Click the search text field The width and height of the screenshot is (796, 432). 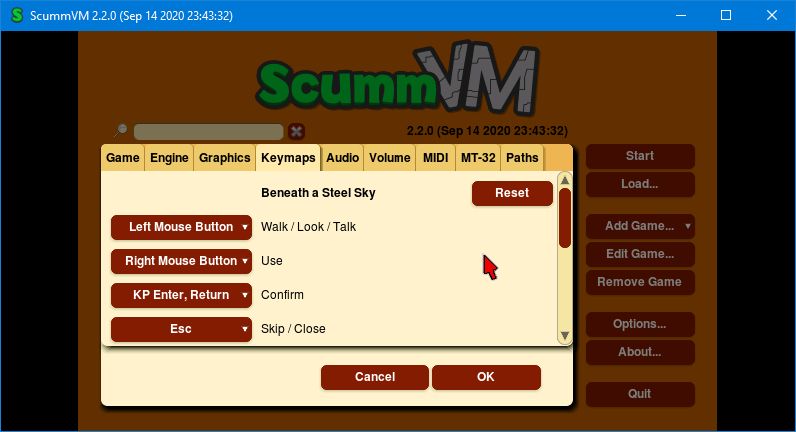click(x=208, y=131)
